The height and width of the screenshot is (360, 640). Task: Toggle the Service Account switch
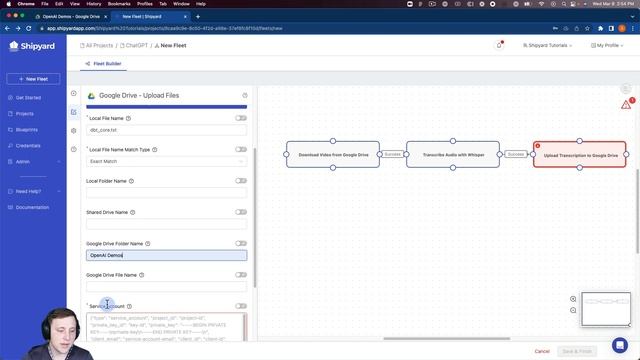241,306
